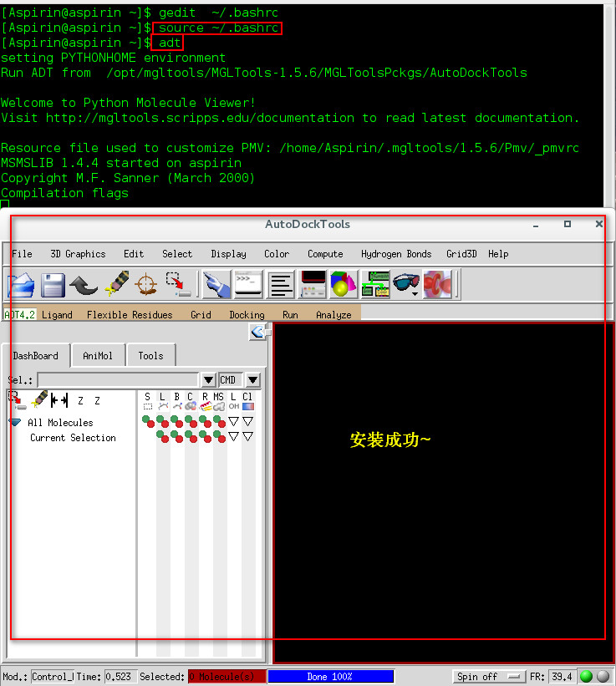Toggle molecular surface for All Molecules
The image size is (616, 686).
(x=219, y=422)
